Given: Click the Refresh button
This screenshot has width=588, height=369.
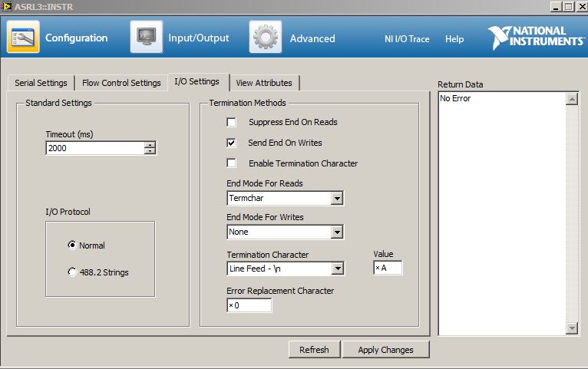Looking at the screenshot, I should [314, 350].
